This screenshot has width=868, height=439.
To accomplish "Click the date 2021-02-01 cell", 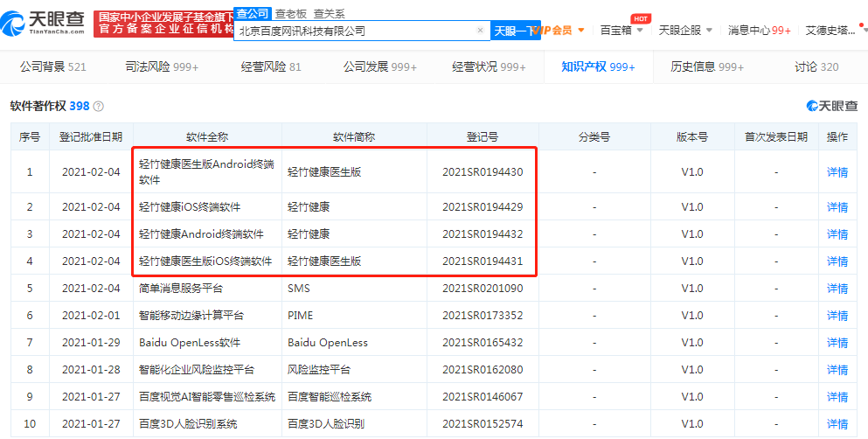I will [x=91, y=316].
